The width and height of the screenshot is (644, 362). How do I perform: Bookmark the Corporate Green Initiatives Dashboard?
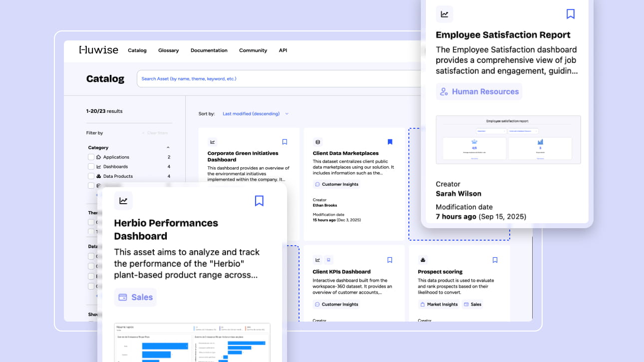click(285, 142)
